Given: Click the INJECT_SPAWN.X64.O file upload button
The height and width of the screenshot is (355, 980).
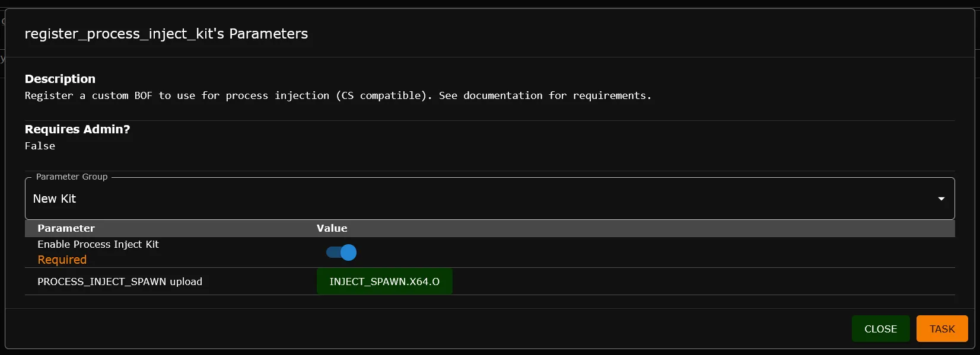Looking at the screenshot, I should pyautogui.click(x=384, y=282).
